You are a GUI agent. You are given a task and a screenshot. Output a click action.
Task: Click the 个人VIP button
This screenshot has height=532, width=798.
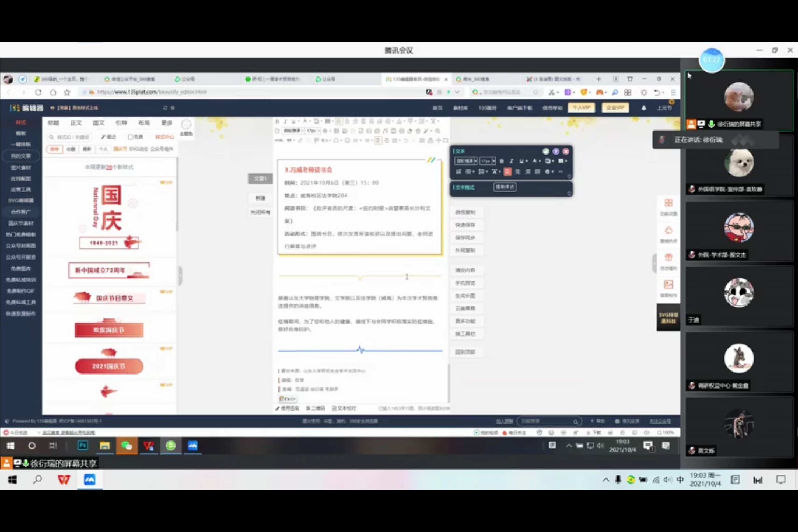pos(581,108)
